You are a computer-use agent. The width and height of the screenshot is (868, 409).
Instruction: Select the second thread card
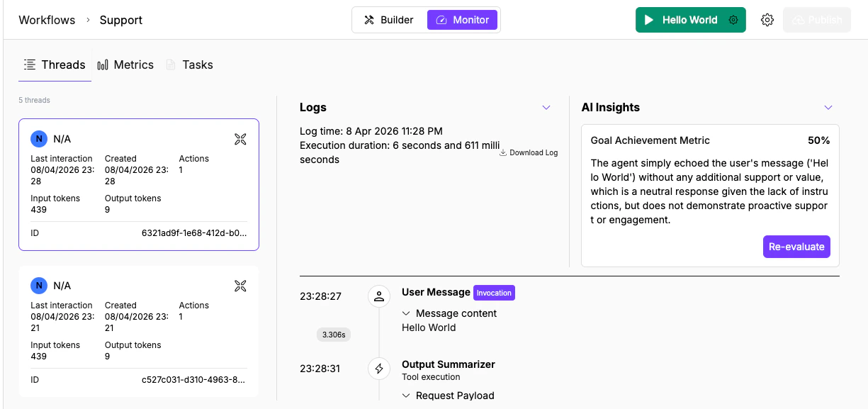coord(138,330)
